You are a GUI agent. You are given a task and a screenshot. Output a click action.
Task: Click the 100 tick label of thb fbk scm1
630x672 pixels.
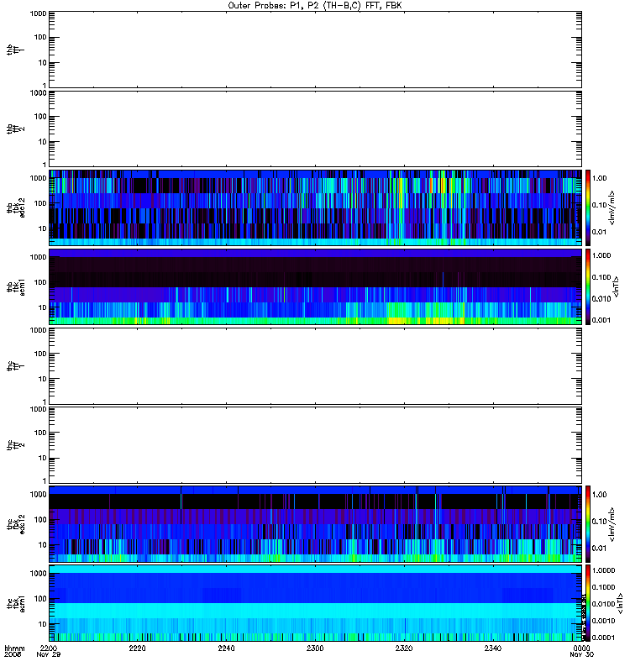tap(40, 282)
